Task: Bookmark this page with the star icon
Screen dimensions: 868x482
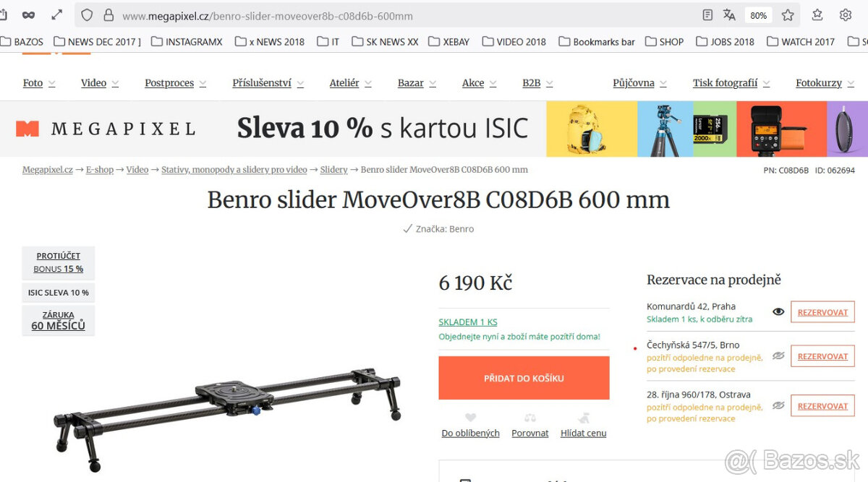Action: click(x=788, y=15)
